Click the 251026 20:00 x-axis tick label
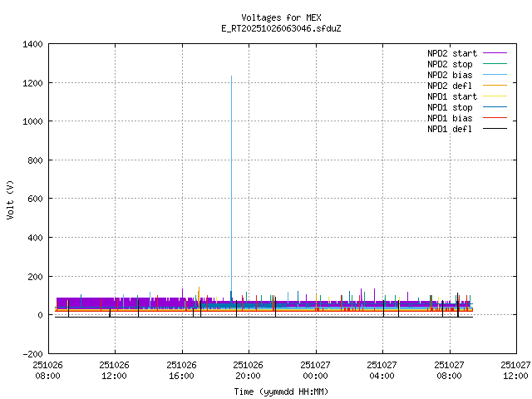The image size is (532, 399). 248,370
